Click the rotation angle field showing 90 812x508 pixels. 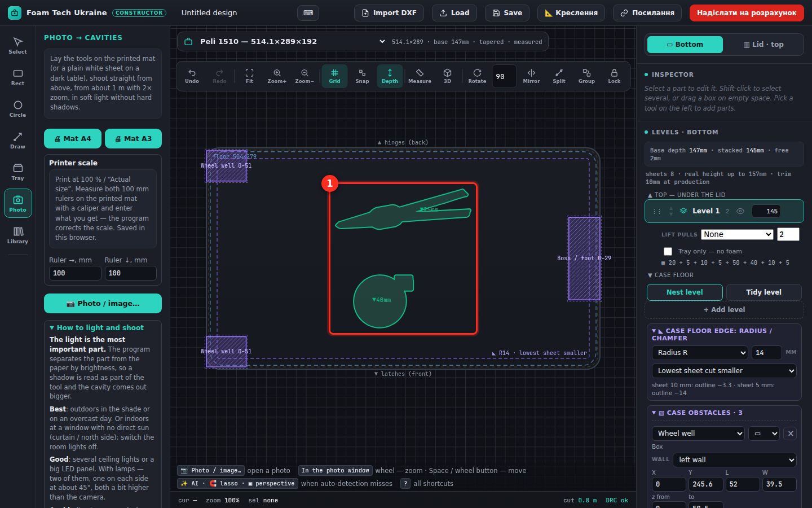pyautogui.click(x=504, y=76)
